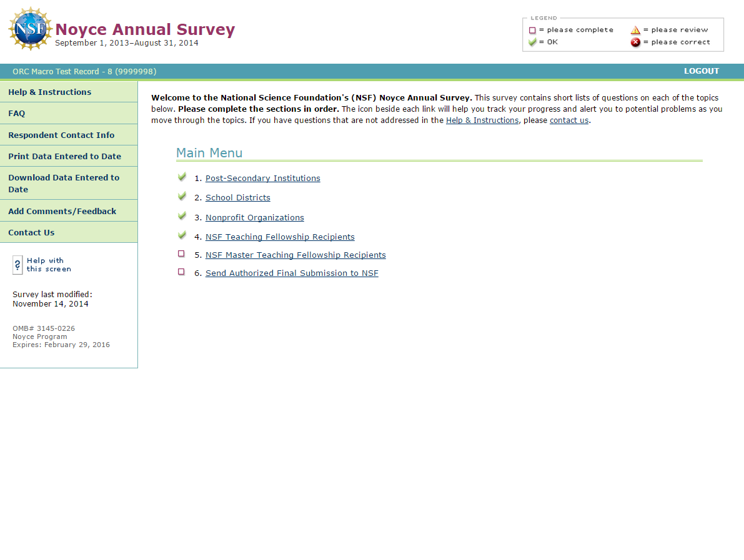Open Add Comments/Feedback
The width and height of the screenshot is (744, 560).
pyautogui.click(x=69, y=211)
